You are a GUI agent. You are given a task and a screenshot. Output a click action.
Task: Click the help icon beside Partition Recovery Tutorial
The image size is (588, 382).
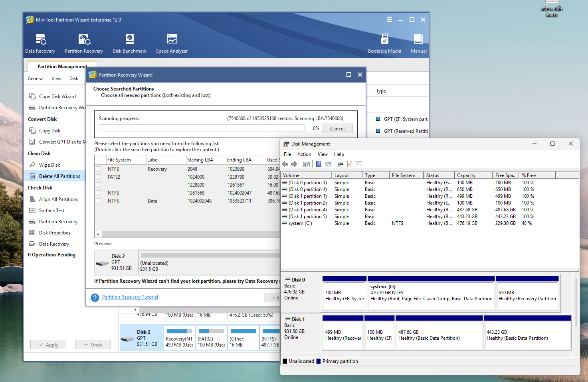(95, 297)
